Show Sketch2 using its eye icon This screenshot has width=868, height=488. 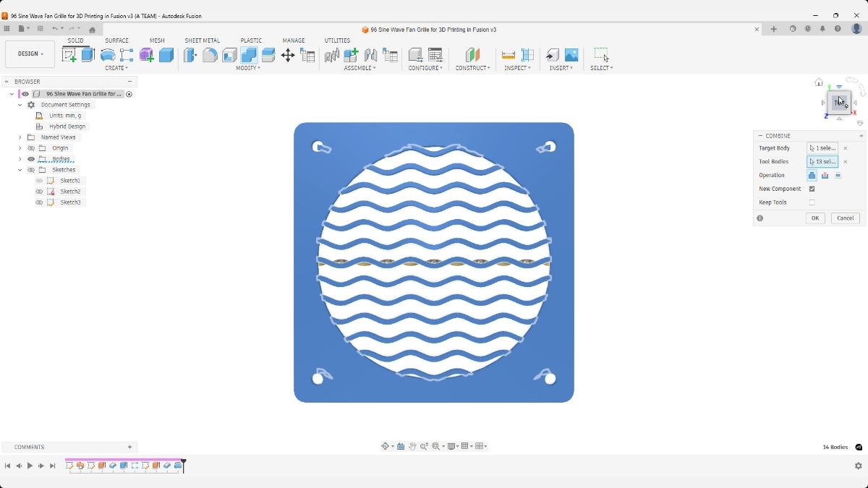[x=40, y=192]
